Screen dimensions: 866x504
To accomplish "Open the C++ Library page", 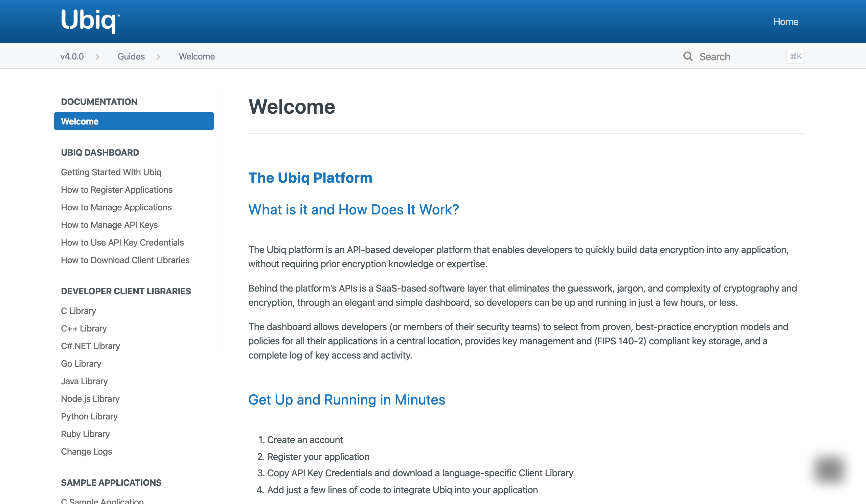I will [84, 328].
